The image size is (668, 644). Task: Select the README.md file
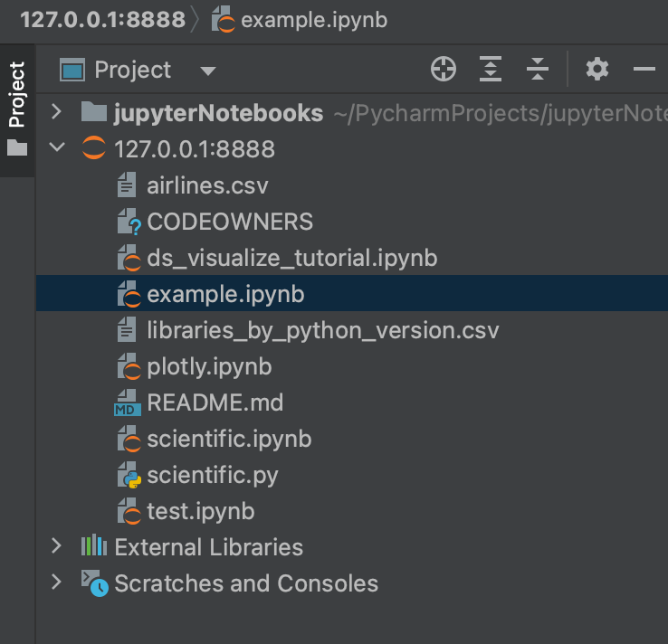tap(215, 402)
